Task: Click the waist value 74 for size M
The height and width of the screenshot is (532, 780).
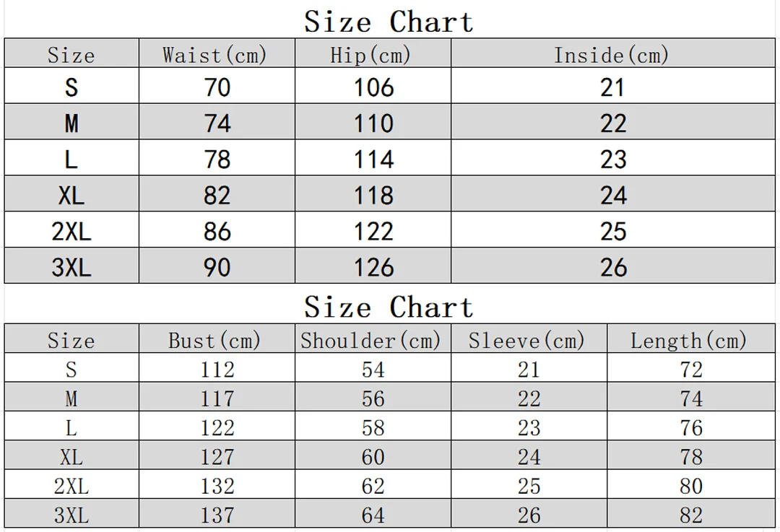Action: [217, 123]
